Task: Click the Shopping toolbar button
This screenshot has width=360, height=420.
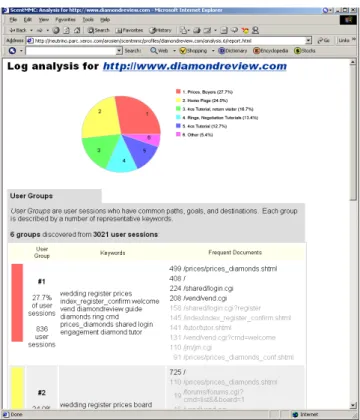Action: [193, 51]
